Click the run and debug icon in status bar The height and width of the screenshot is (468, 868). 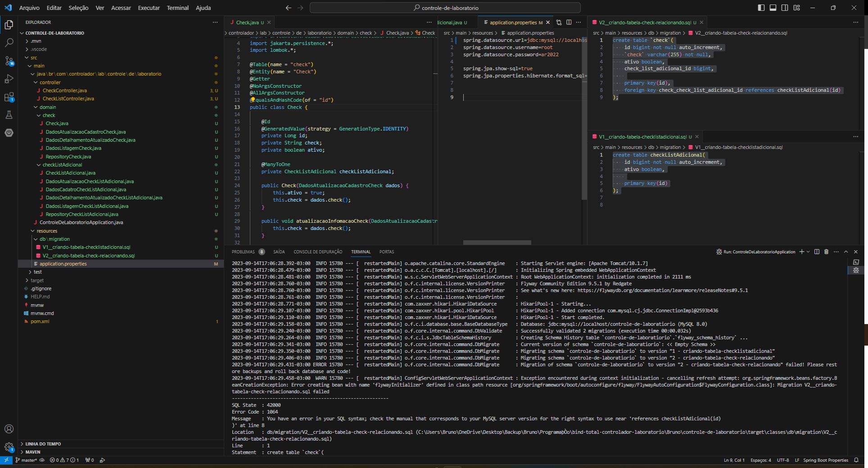[102, 460]
